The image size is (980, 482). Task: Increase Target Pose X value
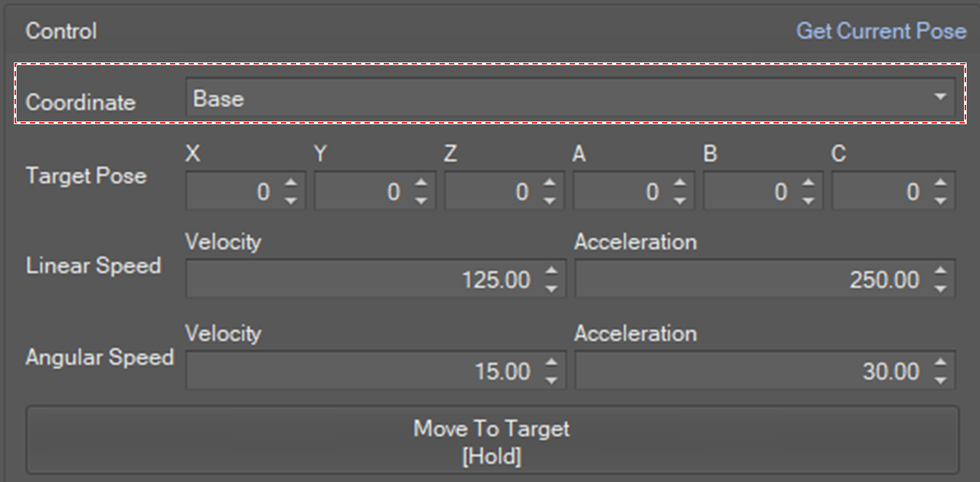291,183
